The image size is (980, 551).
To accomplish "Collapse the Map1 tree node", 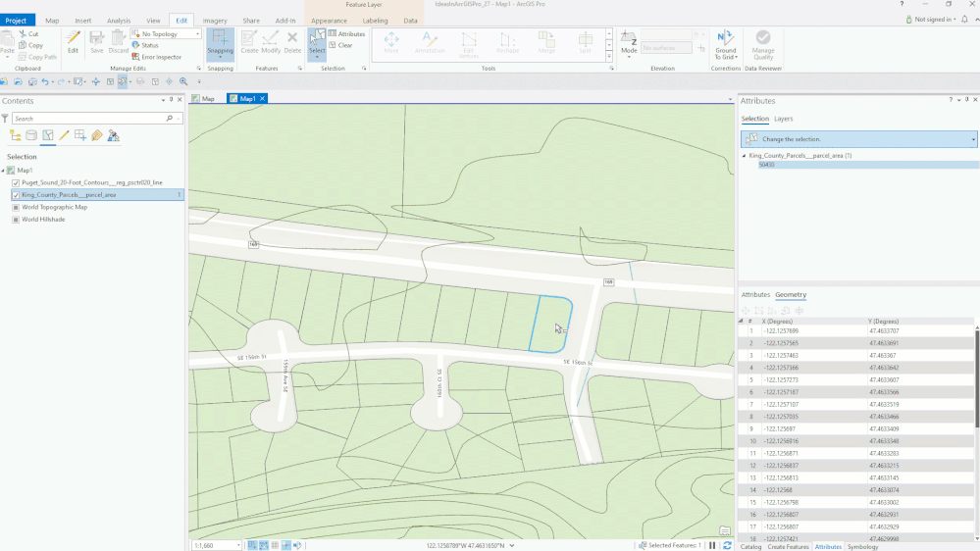I will click(x=5, y=171).
